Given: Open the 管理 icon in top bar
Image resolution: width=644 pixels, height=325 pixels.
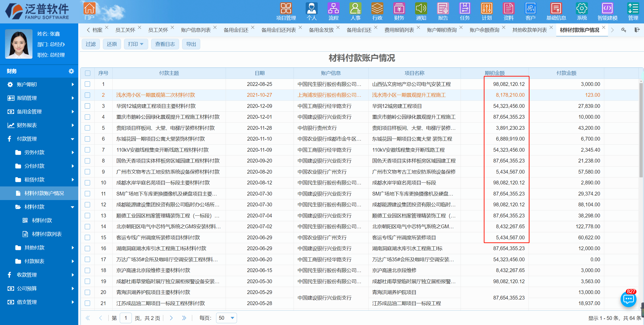Looking at the screenshot, I should coord(633,11).
